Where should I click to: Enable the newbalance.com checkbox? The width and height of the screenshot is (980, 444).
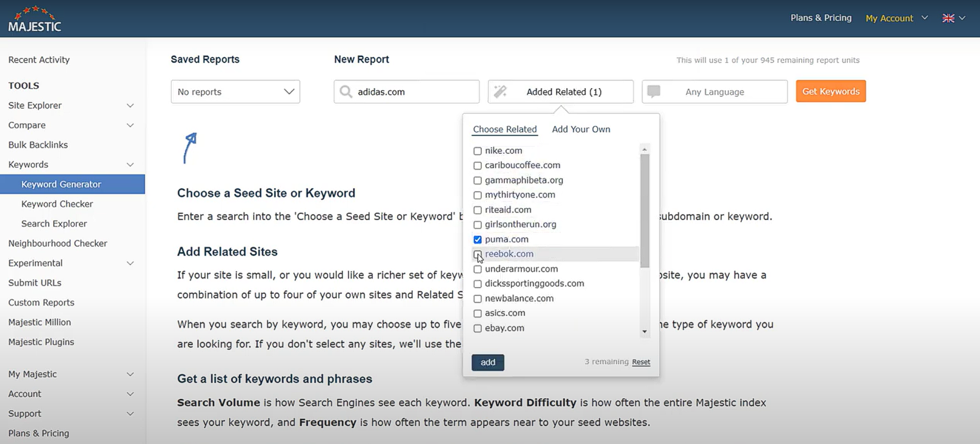(x=478, y=299)
